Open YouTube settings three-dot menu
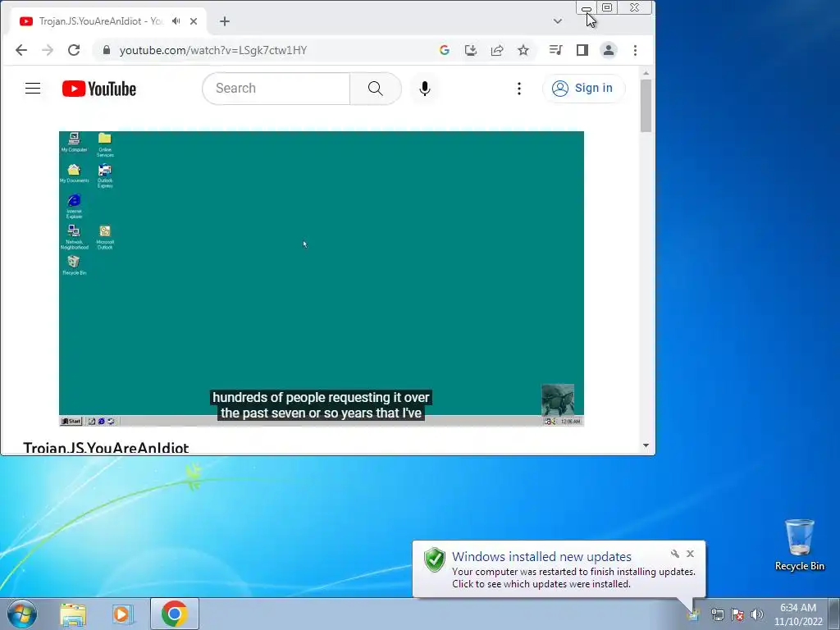Viewport: 840px width, 630px height. (518, 89)
